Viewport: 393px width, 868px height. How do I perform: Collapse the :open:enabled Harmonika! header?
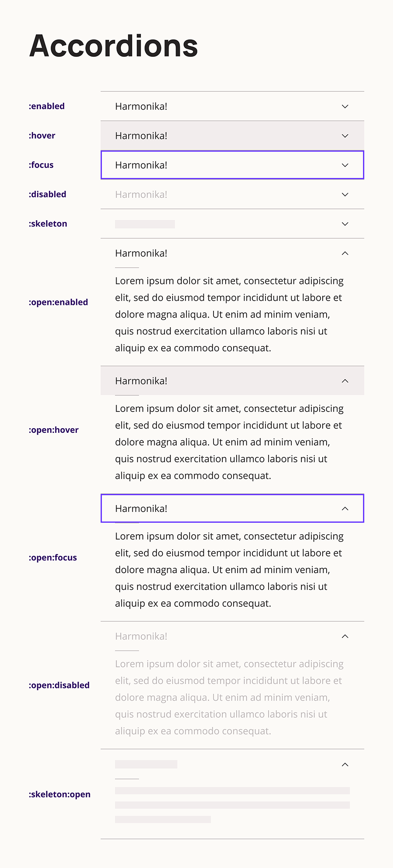pos(141,253)
